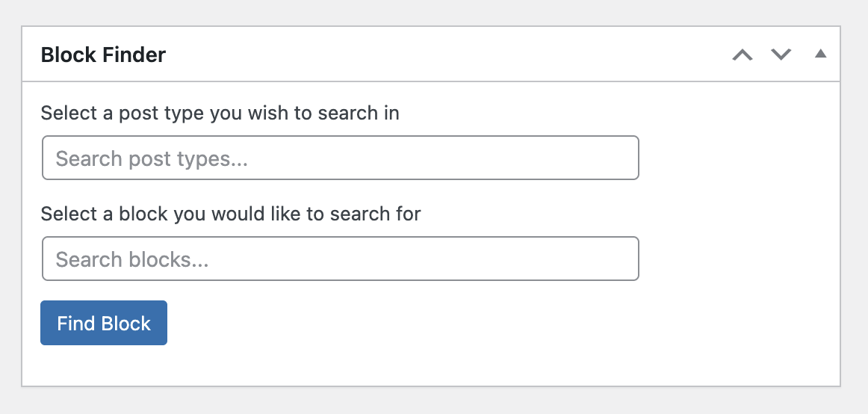
Task: Click the empty header area beside the Block Finder title
Action: click(x=448, y=55)
